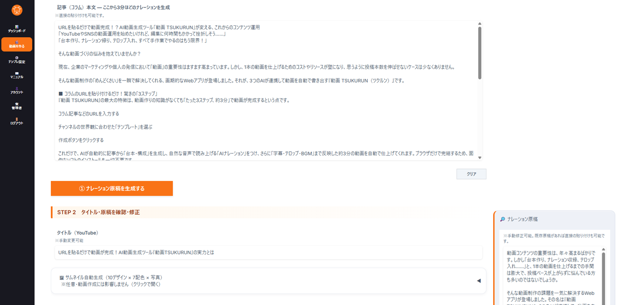
Task: Open マニュアル from the sidebar
Action: click(x=17, y=75)
